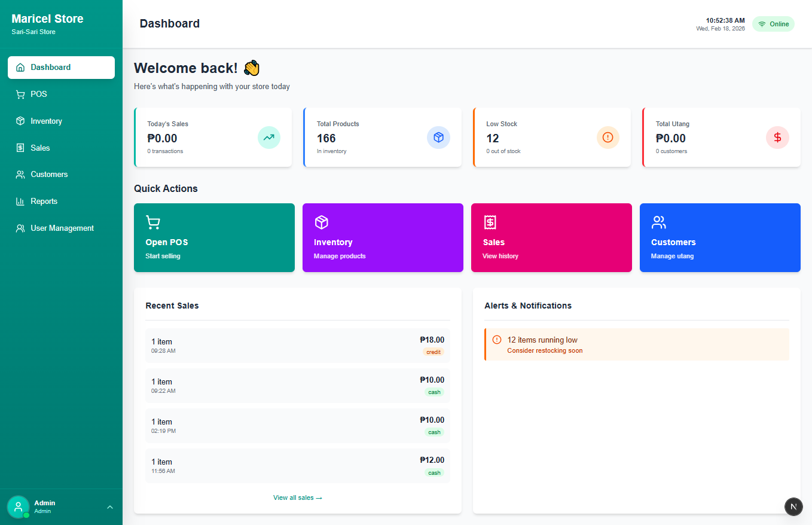Click the Alerts & Notifications heading

point(528,306)
